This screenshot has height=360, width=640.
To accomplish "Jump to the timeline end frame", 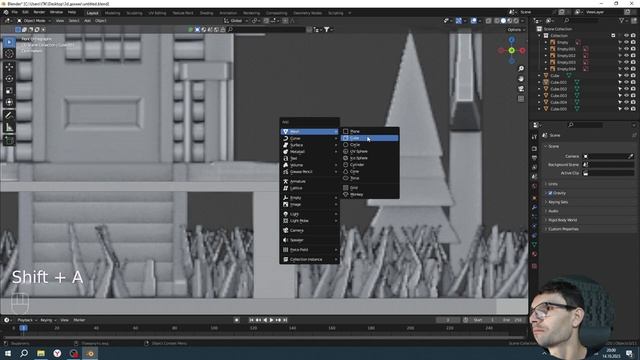I will click(285, 320).
